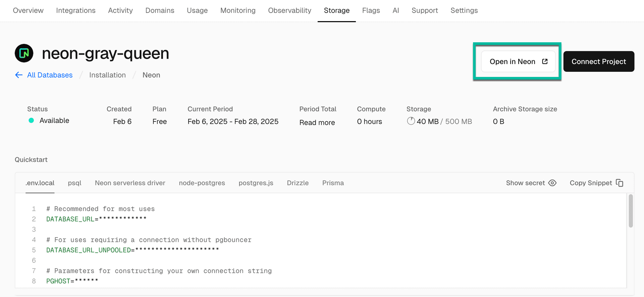Click the code snippet vertical scrollbar
This screenshot has width=644, height=297.
[x=631, y=211]
